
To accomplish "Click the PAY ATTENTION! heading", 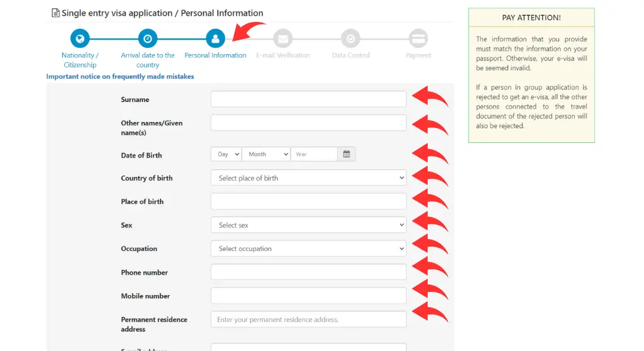I will (531, 18).
